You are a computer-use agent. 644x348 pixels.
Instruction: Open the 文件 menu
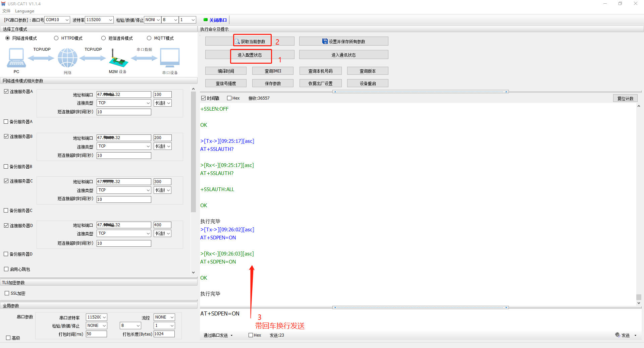(6, 11)
